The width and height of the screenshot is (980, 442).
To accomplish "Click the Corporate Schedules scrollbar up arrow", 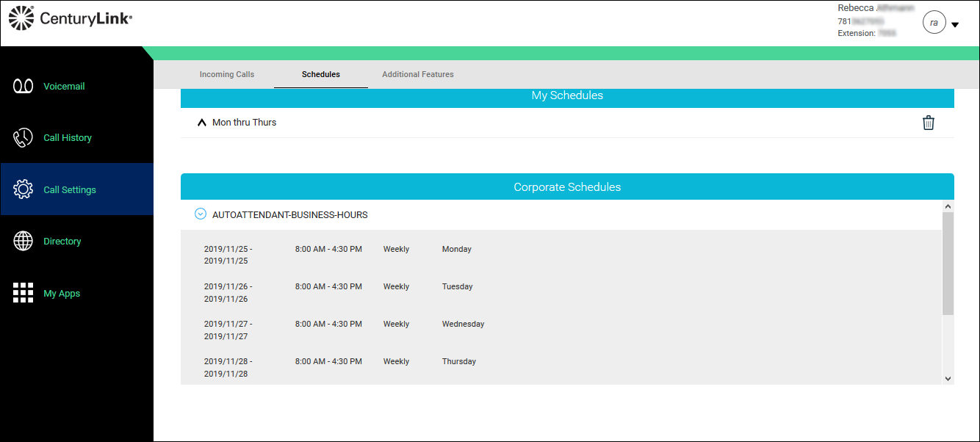I will click(948, 206).
